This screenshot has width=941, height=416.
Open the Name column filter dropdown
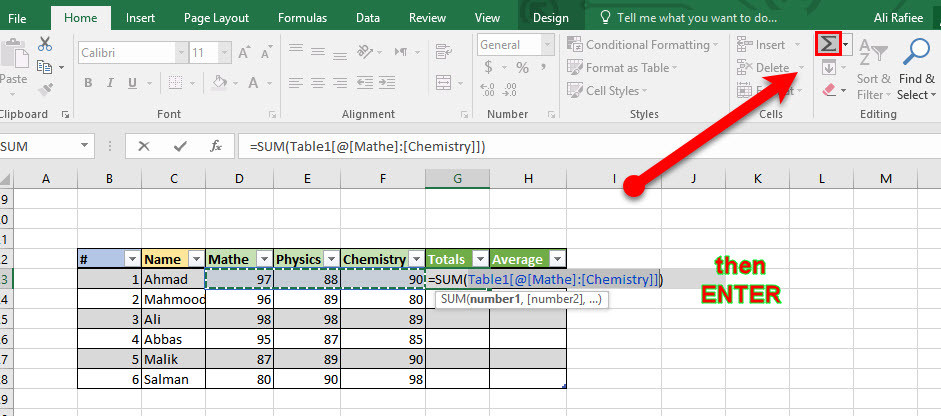point(196,259)
